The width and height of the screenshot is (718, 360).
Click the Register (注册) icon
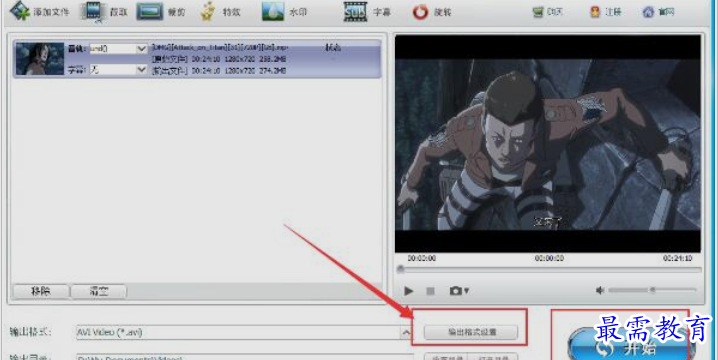pos(595,12)
